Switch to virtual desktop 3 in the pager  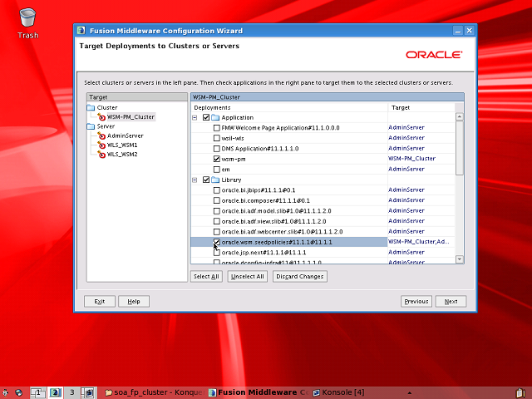coord(72,392)
